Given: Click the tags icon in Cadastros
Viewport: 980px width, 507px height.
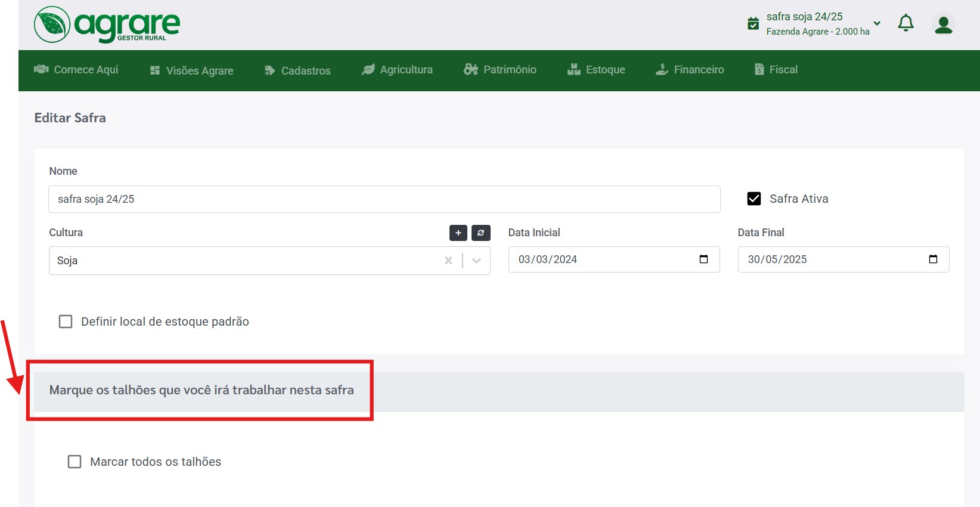Looking at the screenshot, I should click(269, 70).
